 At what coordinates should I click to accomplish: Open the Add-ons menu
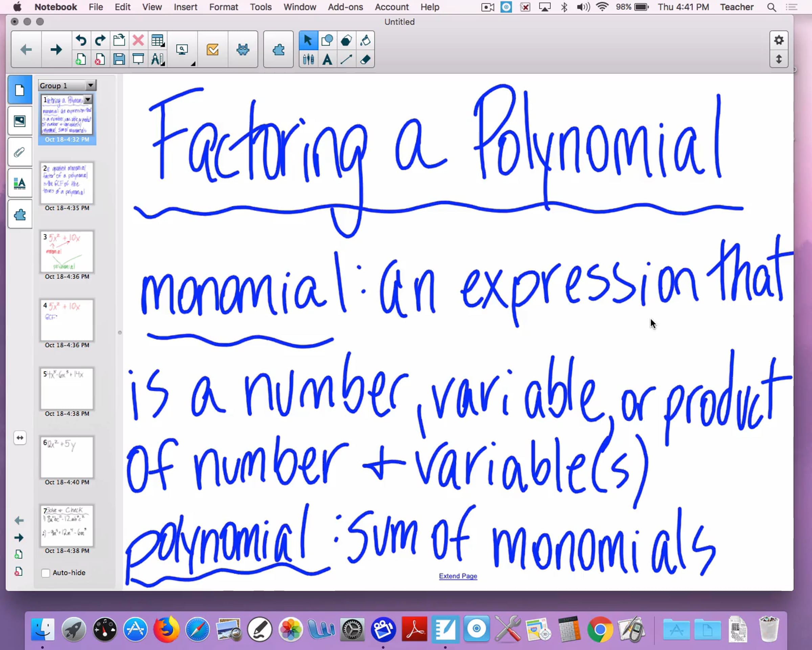(x=345, y=7)
